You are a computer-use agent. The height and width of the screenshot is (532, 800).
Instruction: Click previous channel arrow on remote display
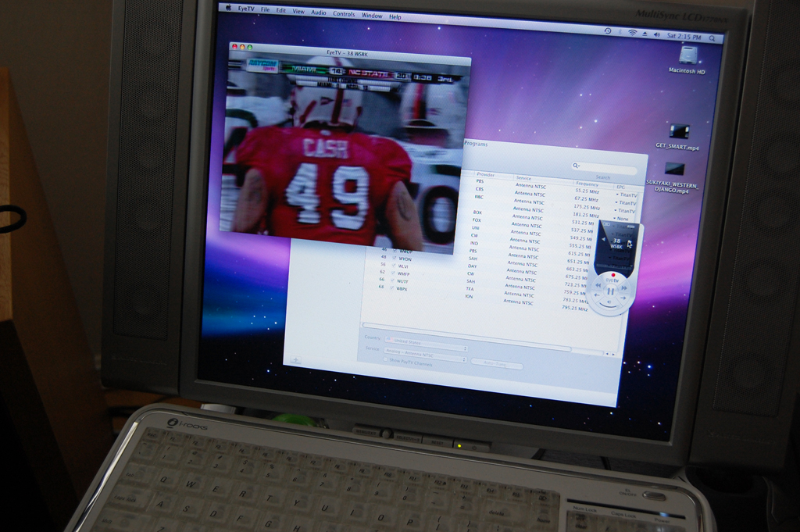pos(603,239)
